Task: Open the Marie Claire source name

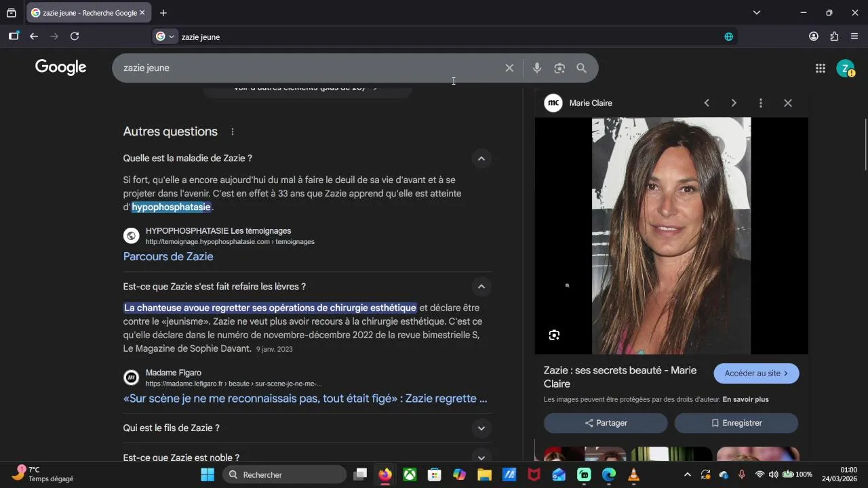Action: pyautogui.click(x=591, y=103)
